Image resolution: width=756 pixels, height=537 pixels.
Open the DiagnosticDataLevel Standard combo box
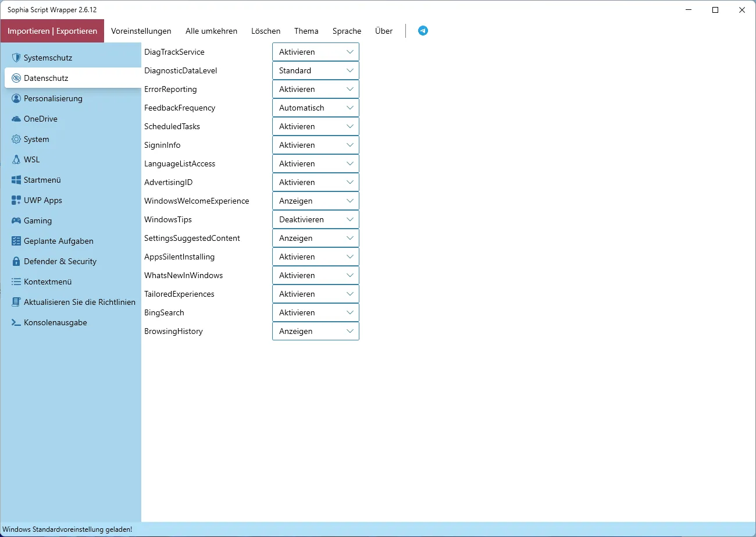tap(316, 70)
